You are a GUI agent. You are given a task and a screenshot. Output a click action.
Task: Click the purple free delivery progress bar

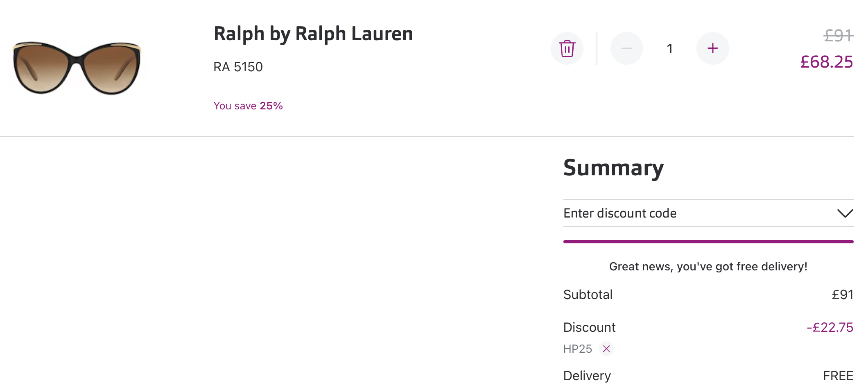708,242
